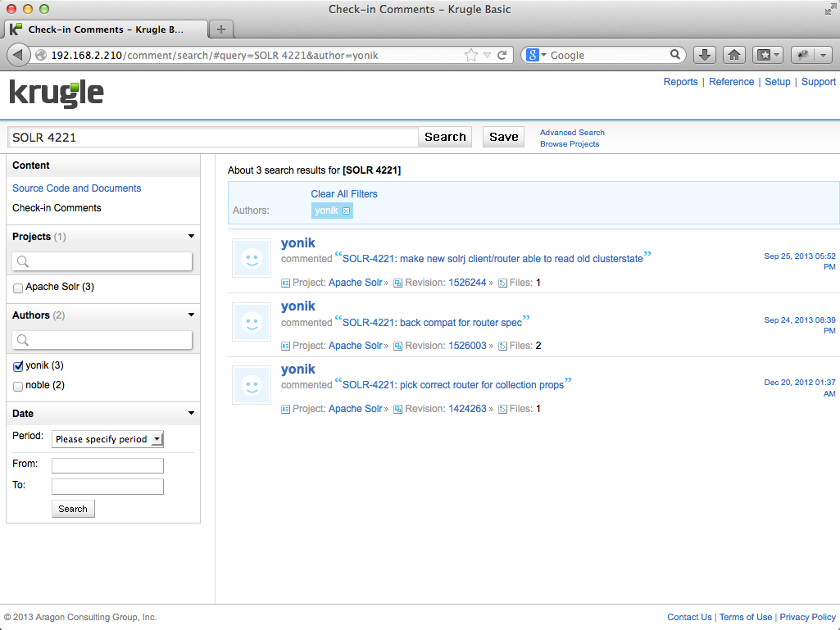This screenshot has height=630, width=840.
Task: Click project icon in revision 1526244 row
Action: (285, 283)
